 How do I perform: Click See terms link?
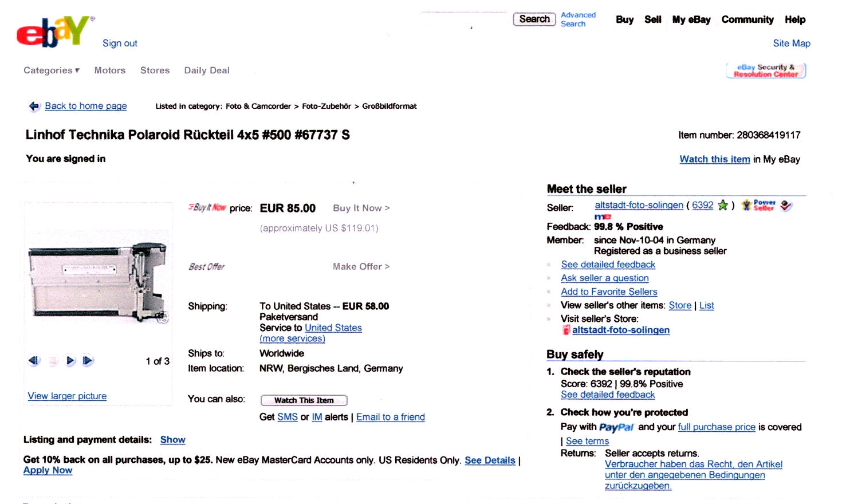(x=587, y=441)
